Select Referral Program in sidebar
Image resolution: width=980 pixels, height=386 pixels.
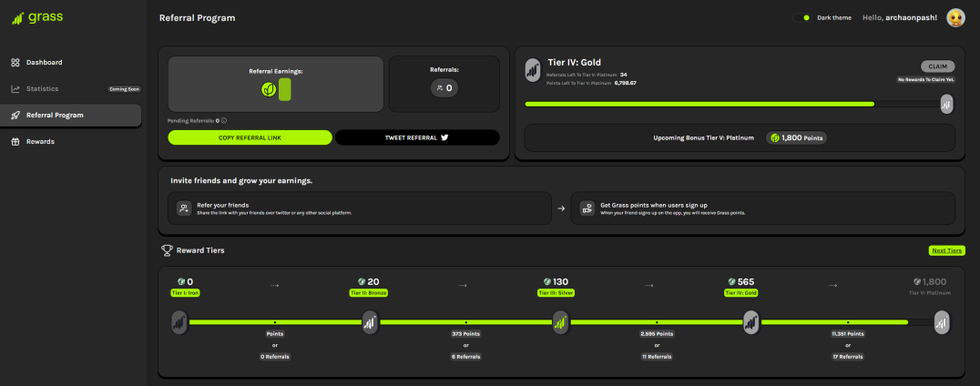[x=71, y=115]
